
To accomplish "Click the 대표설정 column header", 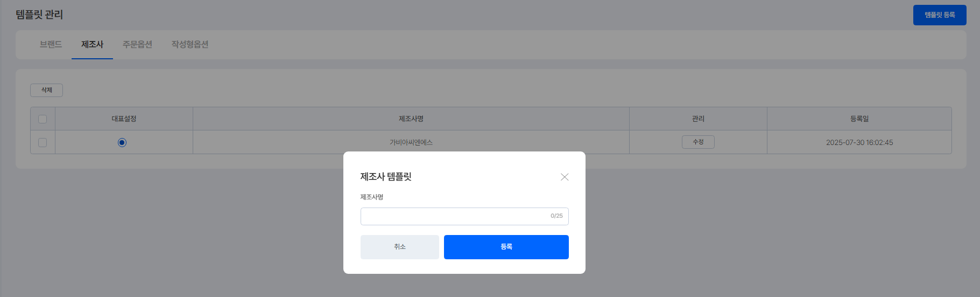I will point(124,119).
